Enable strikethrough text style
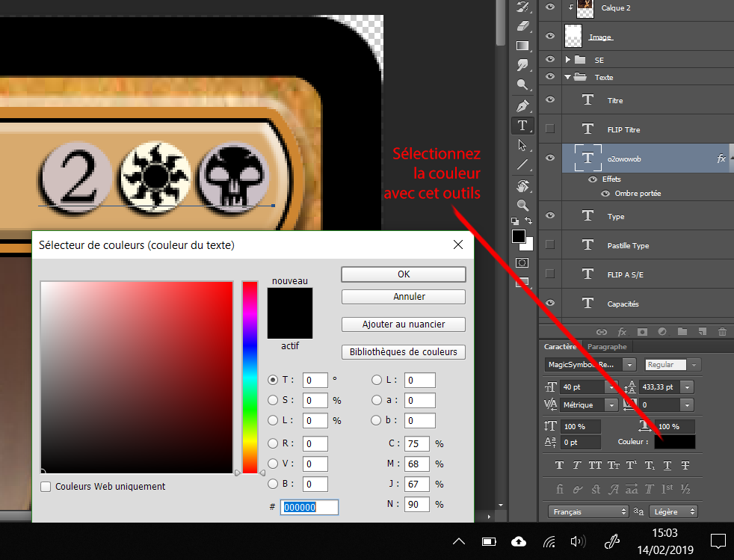The image size is (734, 560). 685,465
